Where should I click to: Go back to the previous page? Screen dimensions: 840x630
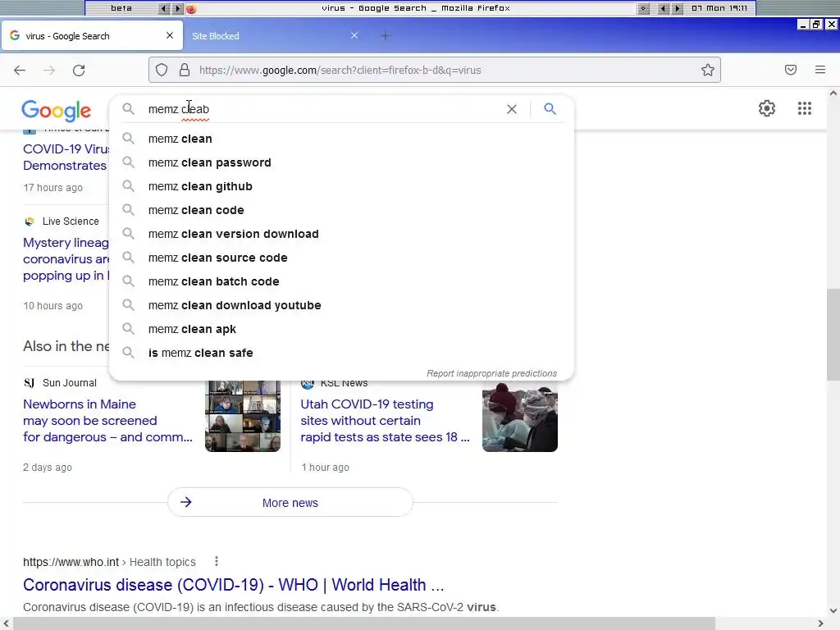pos(20,71)
